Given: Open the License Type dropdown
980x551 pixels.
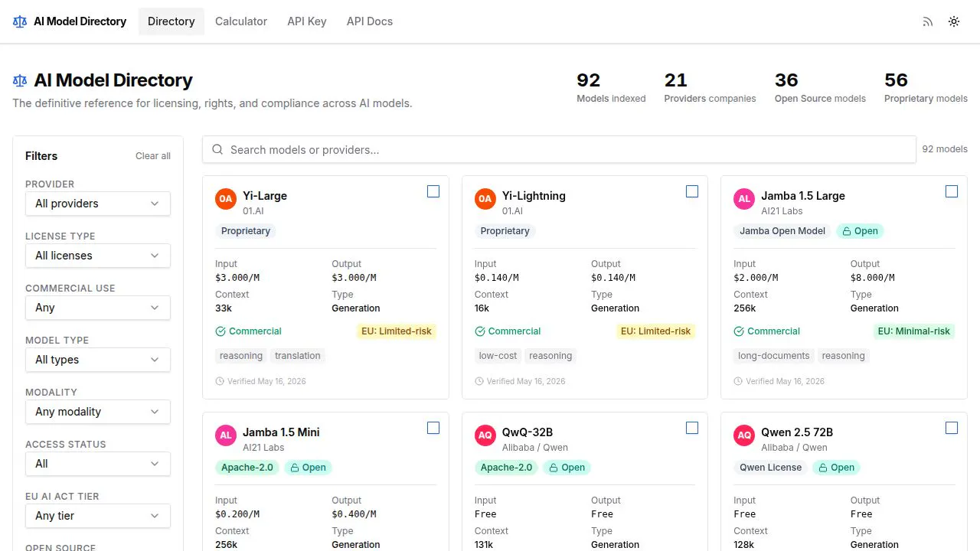Looking at the screenshot, I should pos(98,256).
